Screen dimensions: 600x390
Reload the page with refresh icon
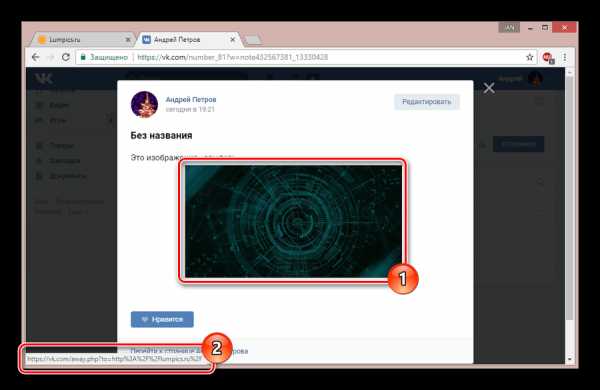tap(66, 57)
